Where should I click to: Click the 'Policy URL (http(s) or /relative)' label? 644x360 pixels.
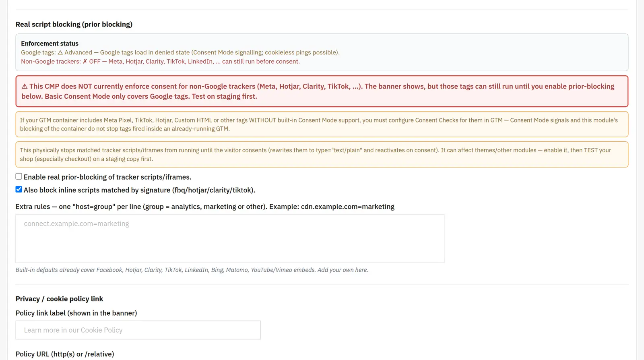(65, 354)
